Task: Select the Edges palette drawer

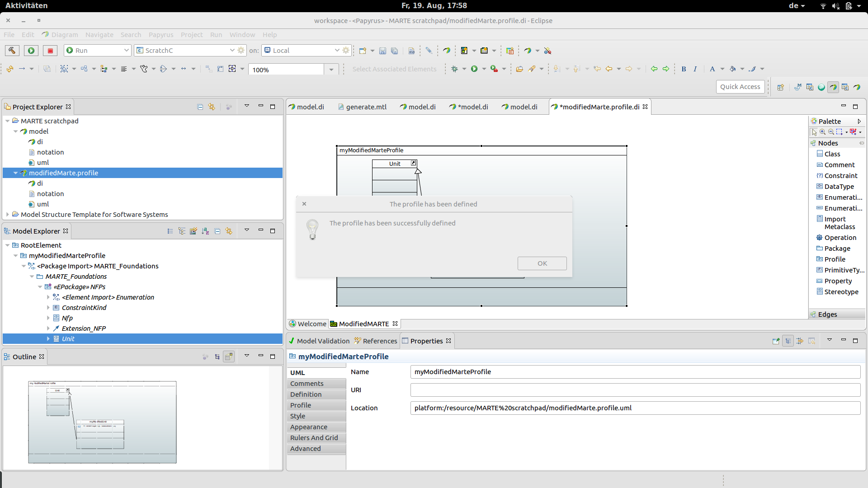Action: click(837, 314)
